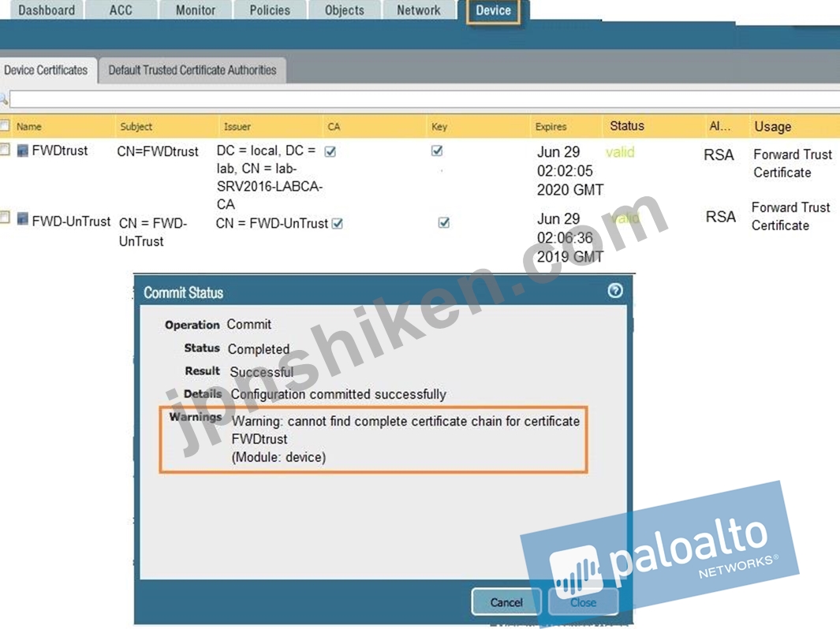Click the Jun 29 02:02:05 2020 expiry
The image size is (840, 629).
(x=570, y=171)
